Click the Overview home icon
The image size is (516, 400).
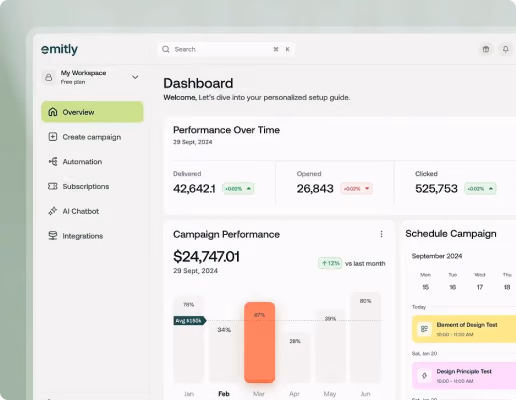[53, 112]
